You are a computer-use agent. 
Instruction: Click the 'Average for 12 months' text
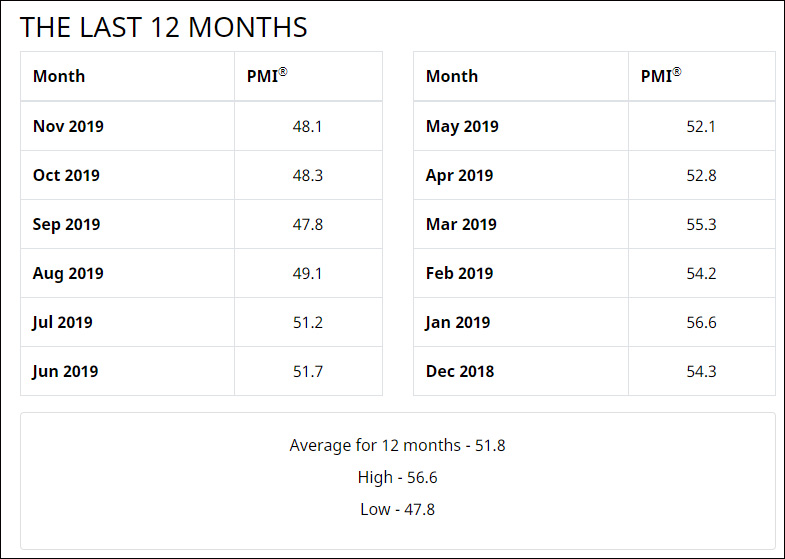point(397,445)
